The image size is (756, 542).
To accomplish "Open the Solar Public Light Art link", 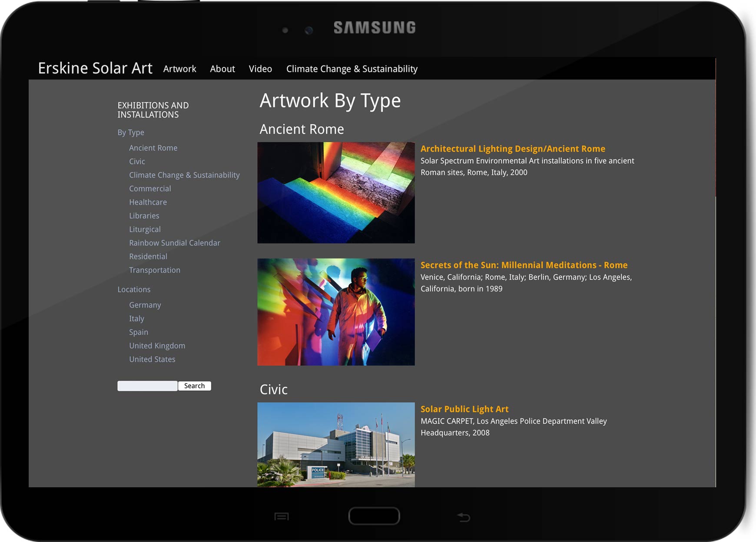I will [464, 409].
